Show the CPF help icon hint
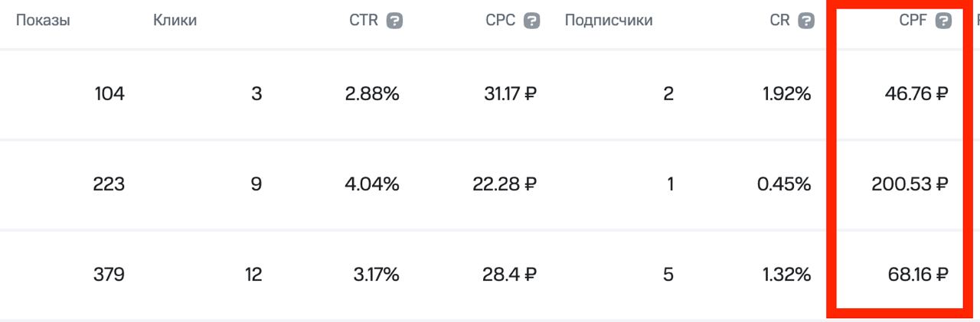980x322 pixels. tap(943, 21)
